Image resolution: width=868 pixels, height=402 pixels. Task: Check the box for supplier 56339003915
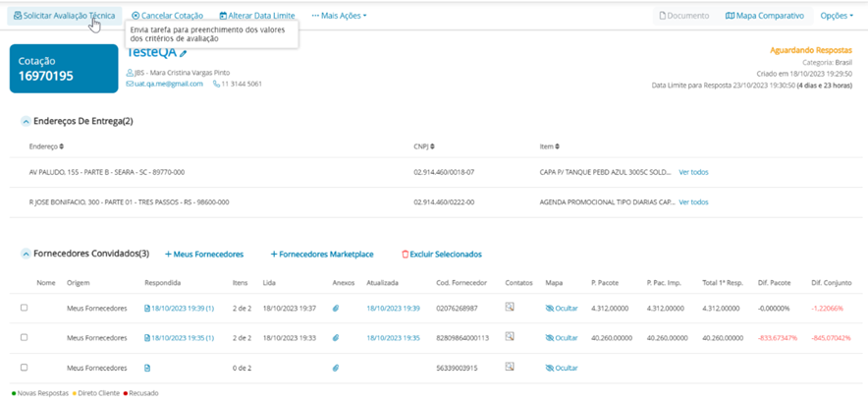tap(24, 367)
